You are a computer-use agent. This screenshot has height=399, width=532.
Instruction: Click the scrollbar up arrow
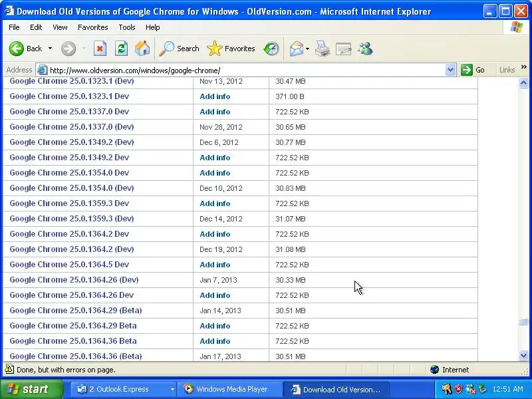pyautogui.click(x=523, y=82)
